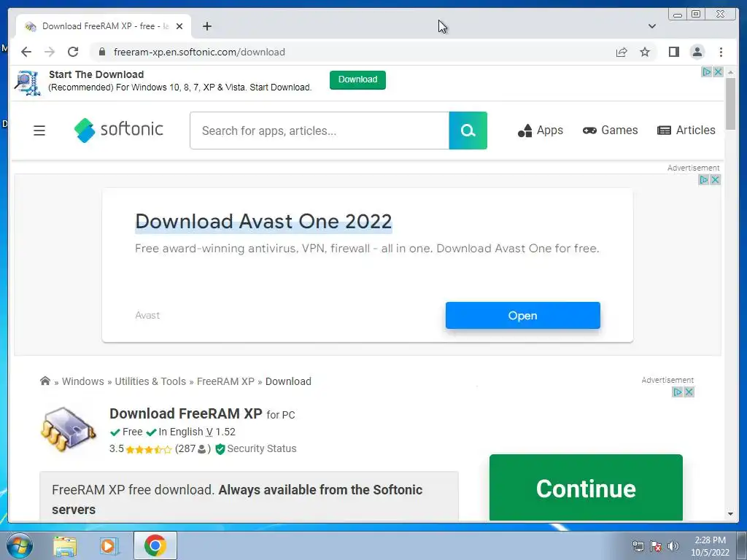The height and width of the screenshot is (560, 747).
Task: Click the Start The Download ad icon
Action: [x=28, y=83]
